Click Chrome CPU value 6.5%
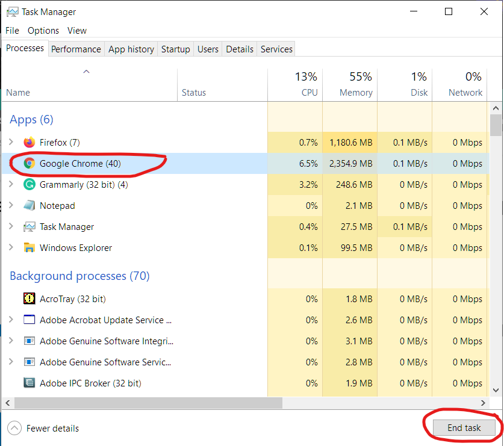504x446 pixels. 308,164
